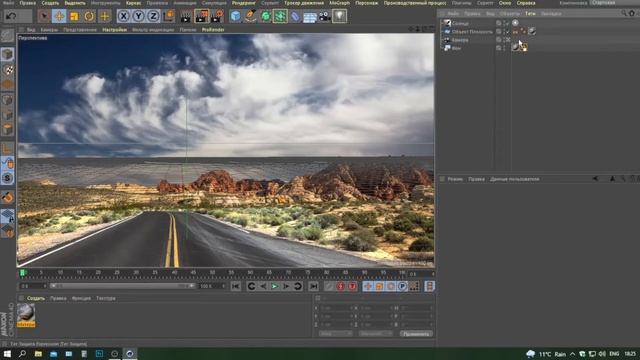Click the Floor environment objects icon
This screenshot has width=640, height=360.
click(x=310, y=17)
